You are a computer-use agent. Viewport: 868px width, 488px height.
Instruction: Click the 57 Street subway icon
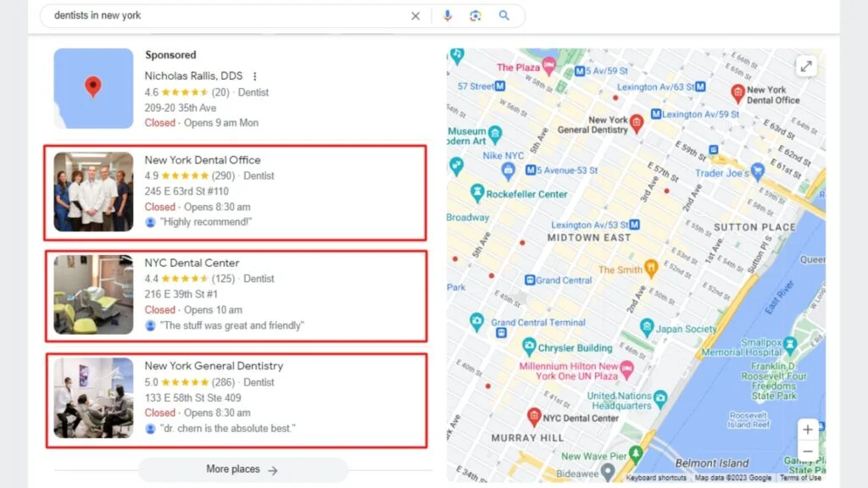pyautogui.click(x=500, y=86)
